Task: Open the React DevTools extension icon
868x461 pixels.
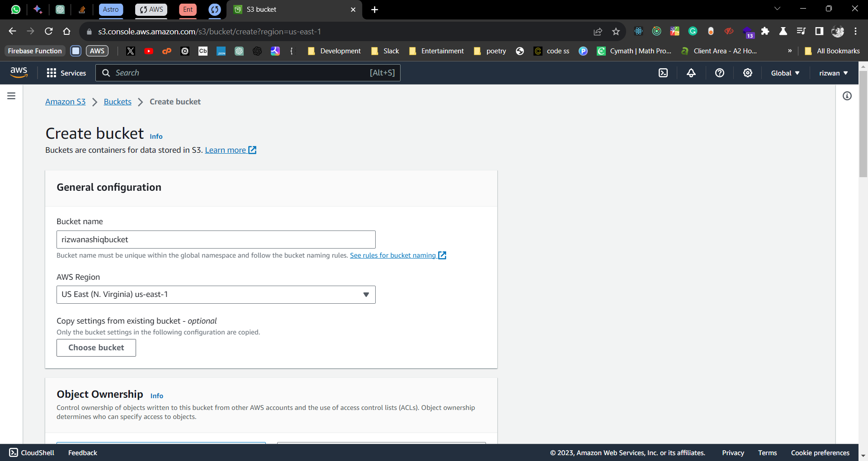Action: coord(638,31)
